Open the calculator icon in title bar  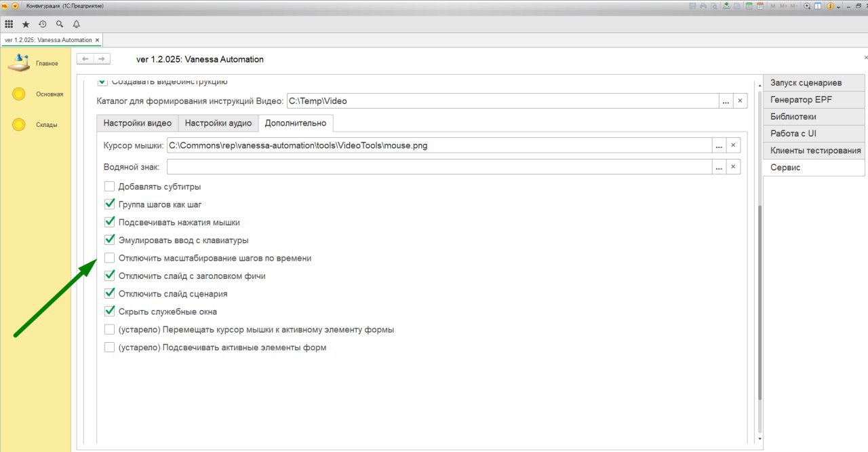(749, 6)
